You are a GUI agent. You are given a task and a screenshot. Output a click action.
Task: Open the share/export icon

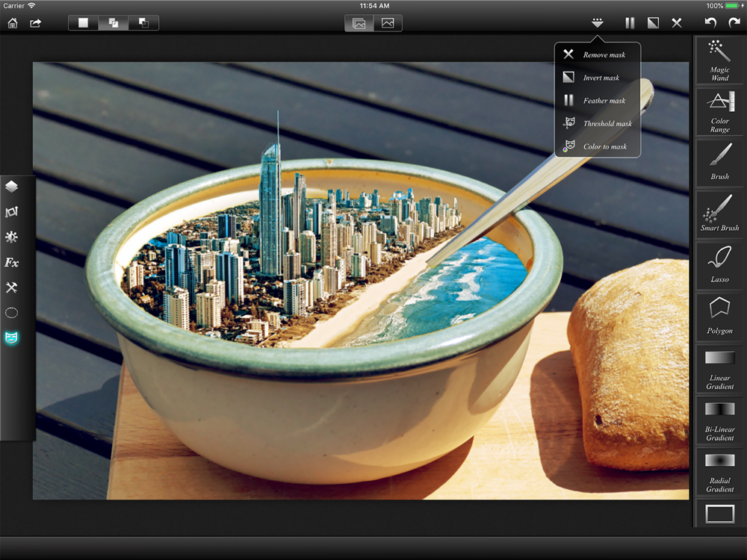click(36, 23)
